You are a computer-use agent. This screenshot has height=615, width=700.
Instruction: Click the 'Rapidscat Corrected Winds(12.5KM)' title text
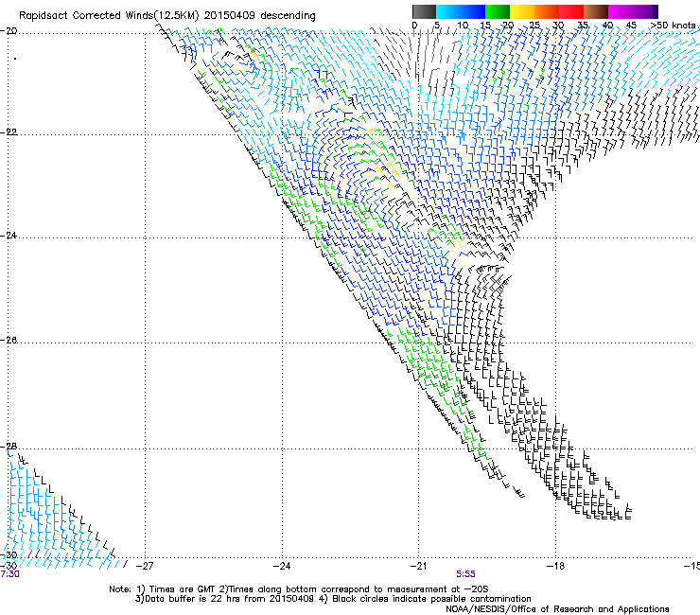(109, 16)
